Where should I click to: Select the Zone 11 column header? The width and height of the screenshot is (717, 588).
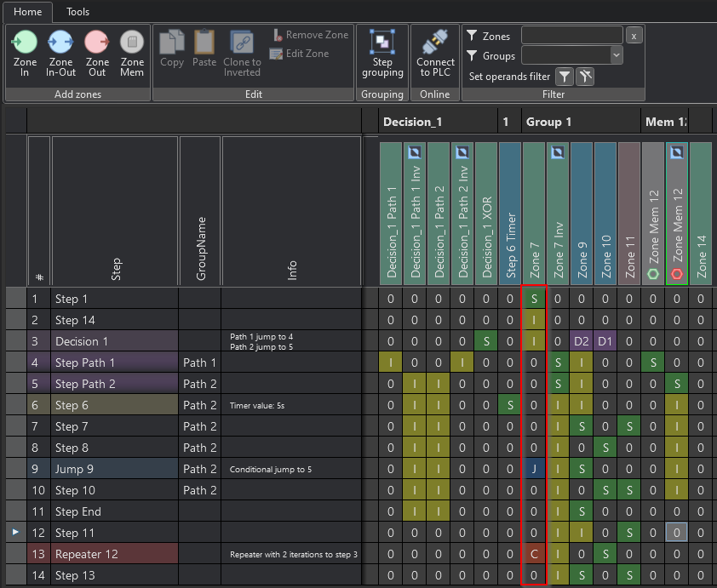coord(629,214)
